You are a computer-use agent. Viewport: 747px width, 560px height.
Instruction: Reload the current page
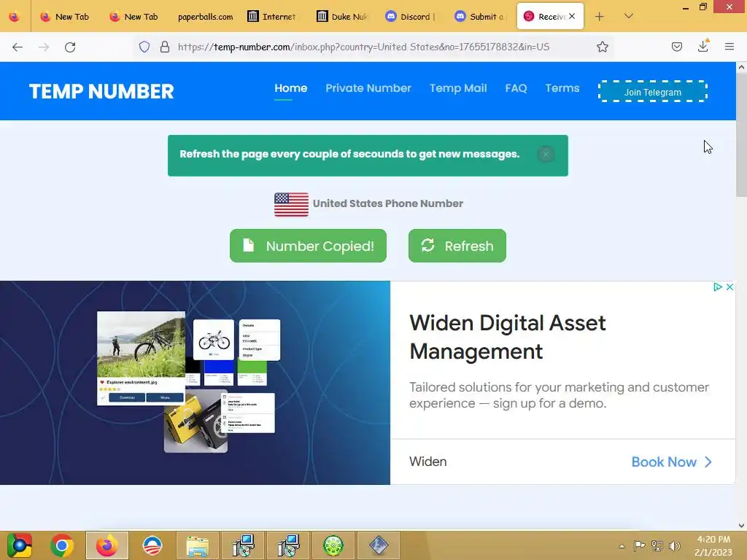(x=70, y=47)
